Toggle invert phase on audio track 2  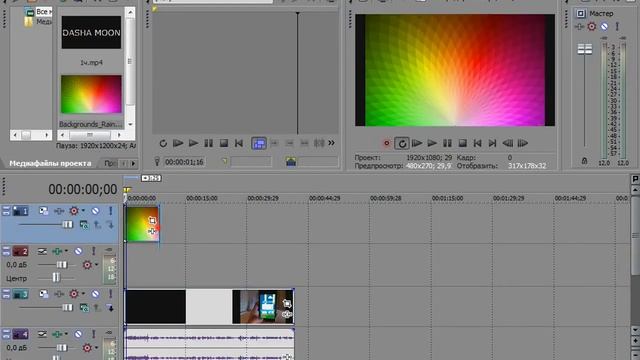pos(42,251)
